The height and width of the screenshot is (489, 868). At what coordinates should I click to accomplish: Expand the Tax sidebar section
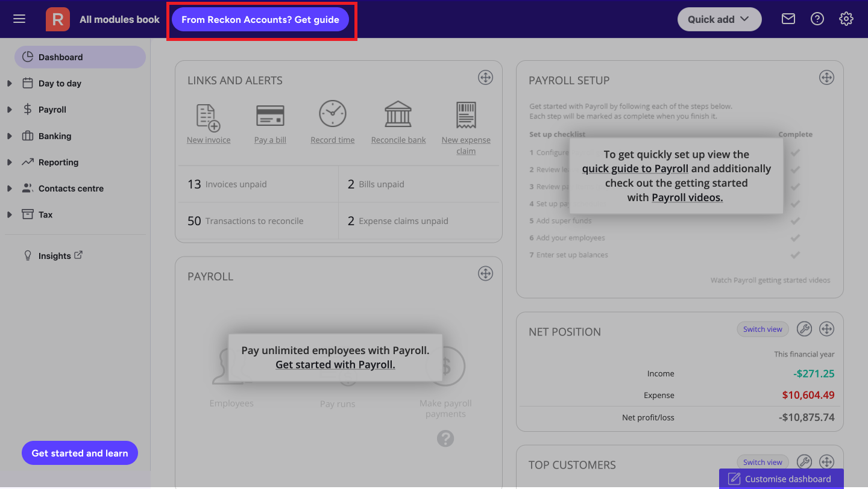coord(10,215)
